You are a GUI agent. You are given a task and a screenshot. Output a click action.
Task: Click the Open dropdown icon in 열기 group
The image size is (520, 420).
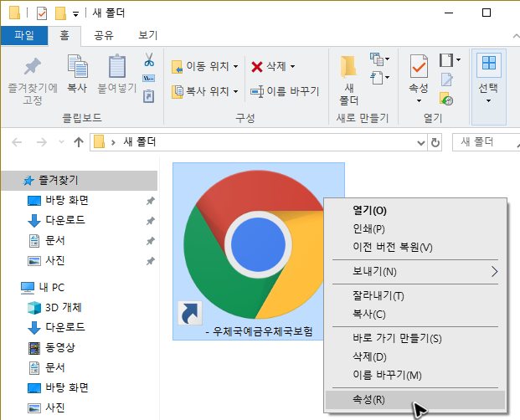[x=450, y=60]
